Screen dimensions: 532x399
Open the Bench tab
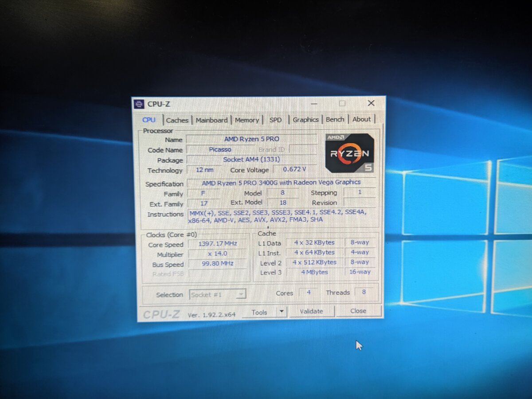point(335,119)
